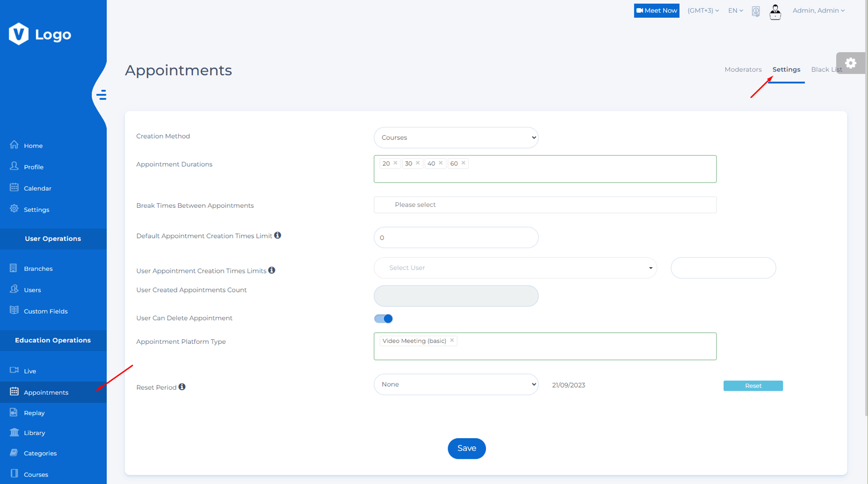The width and height of the screenshot is (868, 484).
Task: Click the Reset button
Action: [753, 386]
